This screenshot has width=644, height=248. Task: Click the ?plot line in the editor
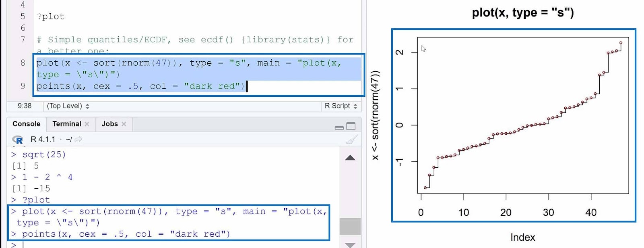tap(51, 17)
